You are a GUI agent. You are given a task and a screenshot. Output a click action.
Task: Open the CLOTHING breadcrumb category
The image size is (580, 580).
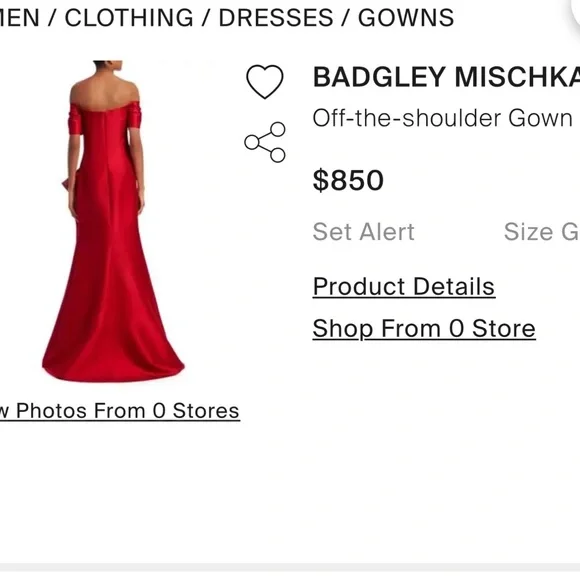pyautogui.click(x=129, y=17)
